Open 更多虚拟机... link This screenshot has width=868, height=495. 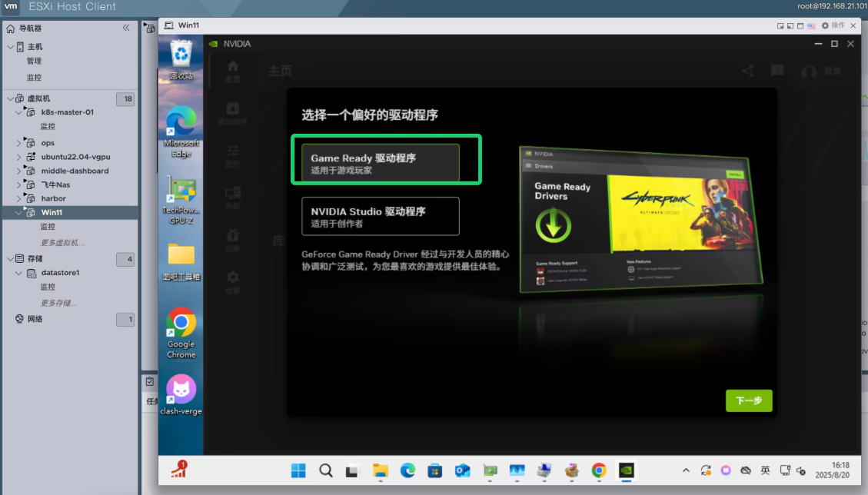(62, 243)
